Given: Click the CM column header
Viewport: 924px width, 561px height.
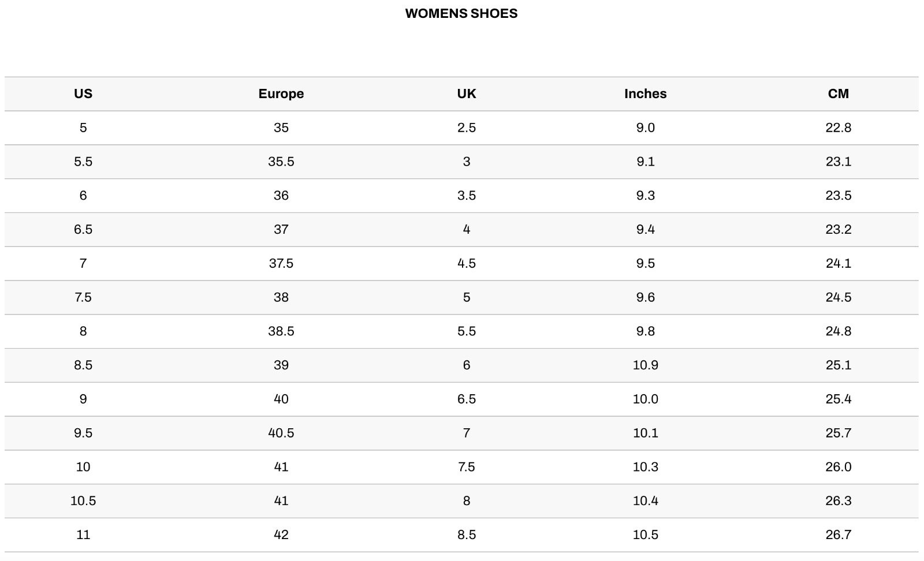Looking at the screenshot, I should point(838,93).
